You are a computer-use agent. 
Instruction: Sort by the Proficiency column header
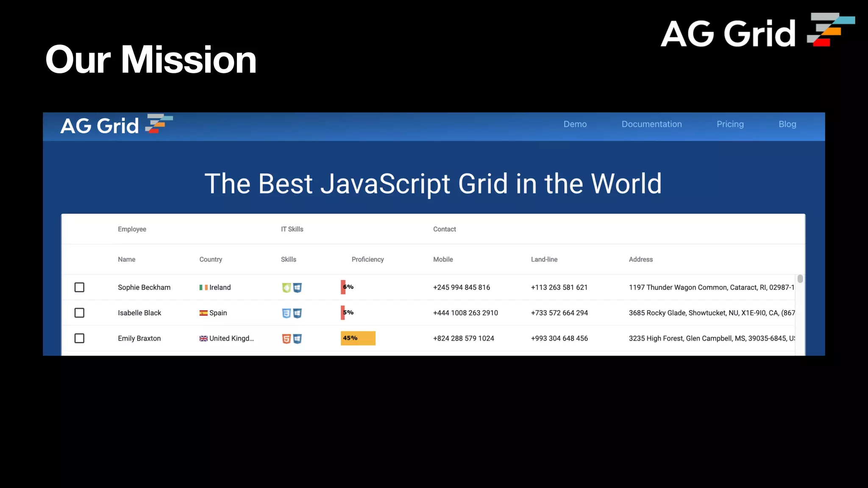367,259
